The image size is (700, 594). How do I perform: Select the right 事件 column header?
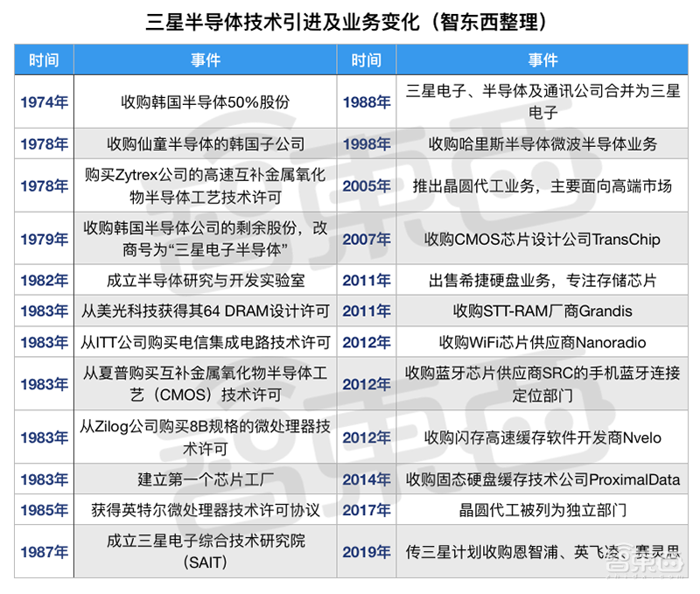coord(543,59)
